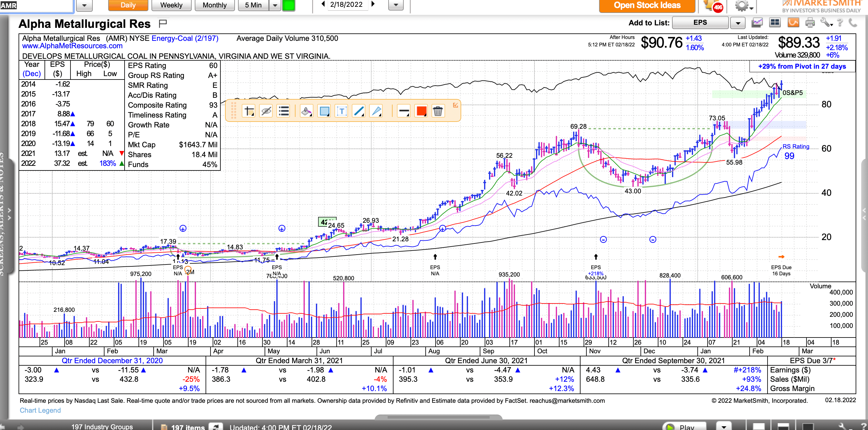Expand dropdown next to Play button
Screen dimensions: 868x430
[x=724, y=426]
